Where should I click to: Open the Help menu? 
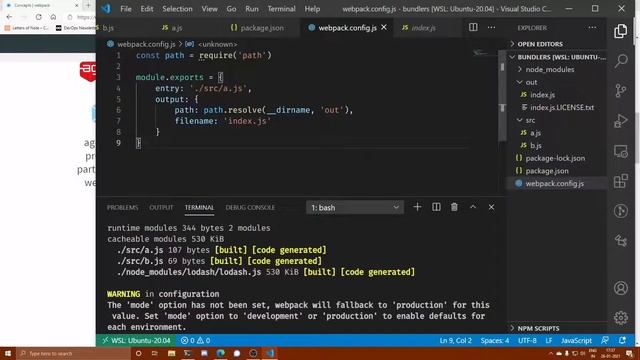click(312, 9)
